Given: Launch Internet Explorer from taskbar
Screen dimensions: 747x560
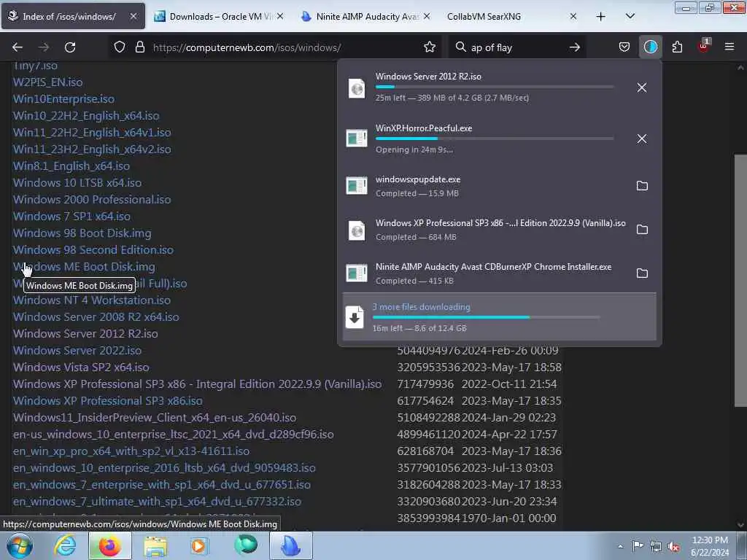Looking at the screenshot, I should pos(65,546).
